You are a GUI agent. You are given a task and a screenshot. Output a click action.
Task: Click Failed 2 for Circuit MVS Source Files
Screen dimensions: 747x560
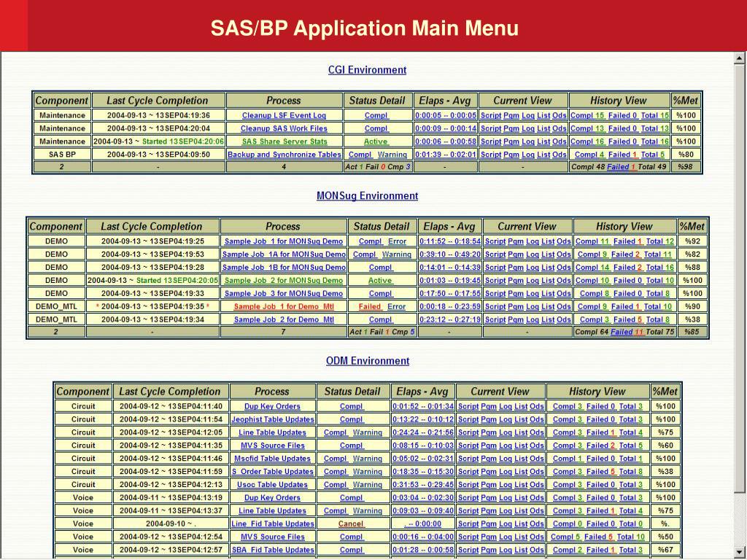tap(601, 446)
